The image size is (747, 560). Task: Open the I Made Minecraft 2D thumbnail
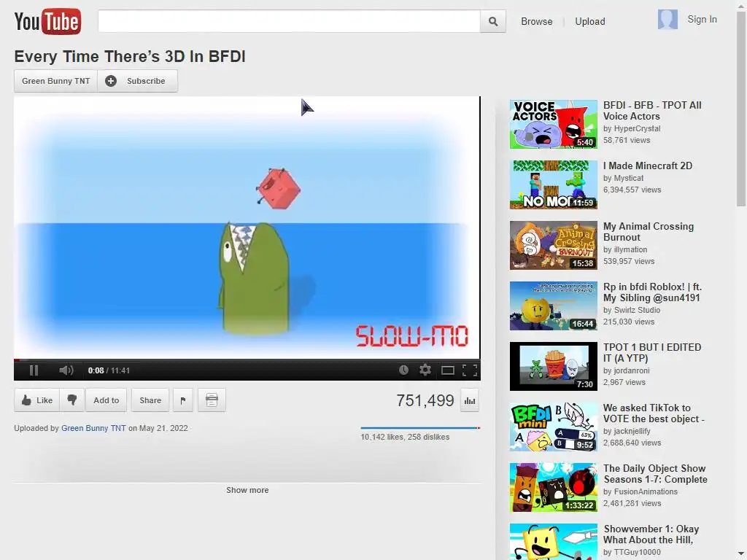pos(553,184)
